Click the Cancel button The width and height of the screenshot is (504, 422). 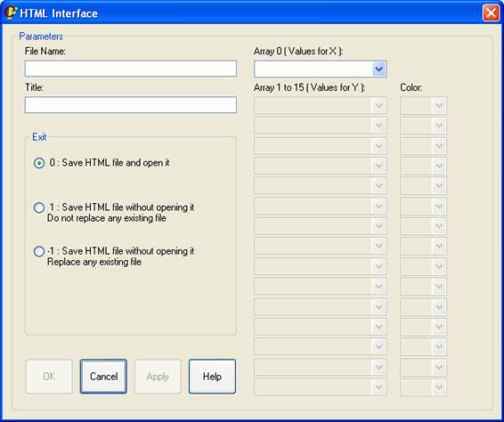tap(103, 377)
